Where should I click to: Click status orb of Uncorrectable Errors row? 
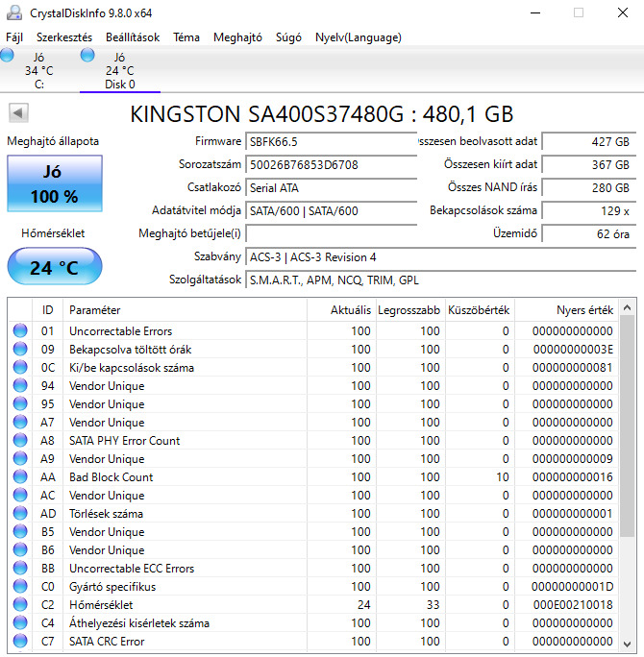(20, 330)
